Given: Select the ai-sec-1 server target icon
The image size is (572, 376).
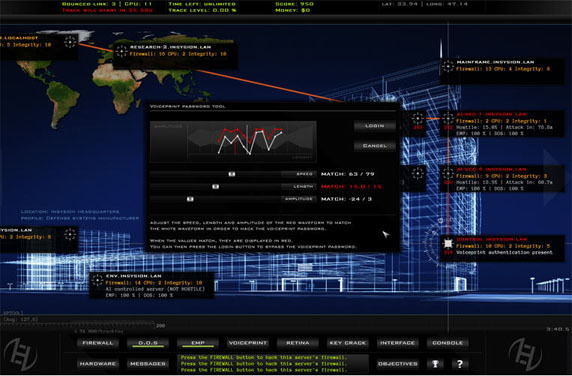Looking at the screenshot, I should coord(448,118).
